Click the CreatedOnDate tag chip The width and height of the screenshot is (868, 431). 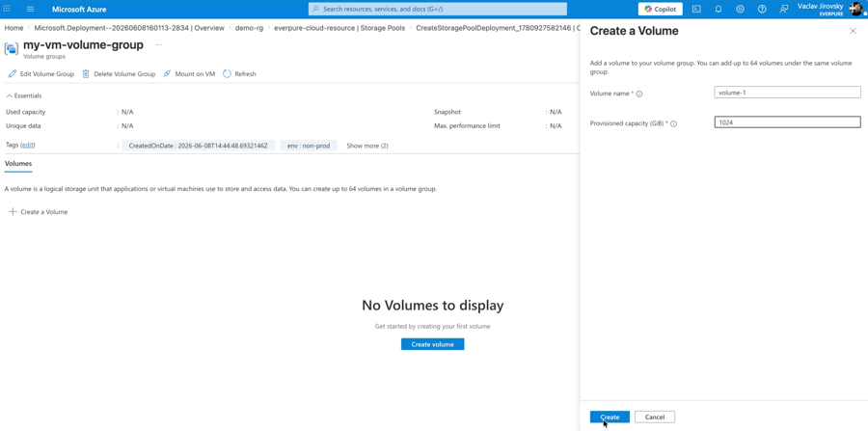(198, 146)
